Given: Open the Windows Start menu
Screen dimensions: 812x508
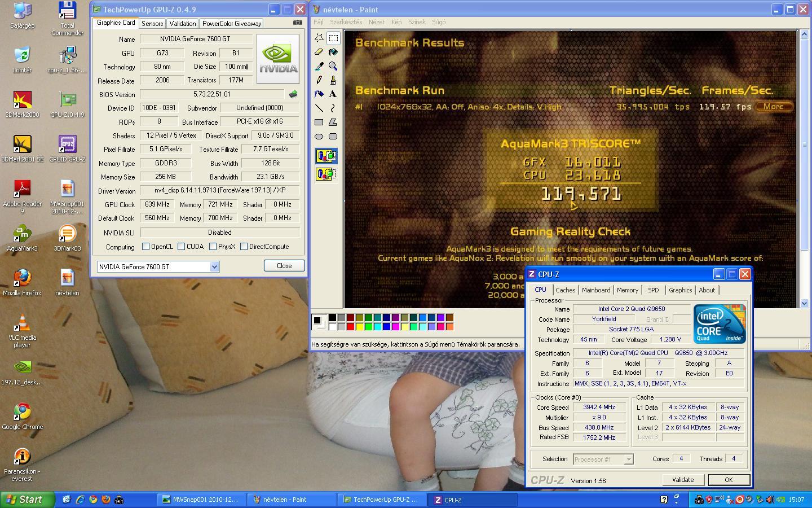Looking at the screenshot, I should coord(27,500).
